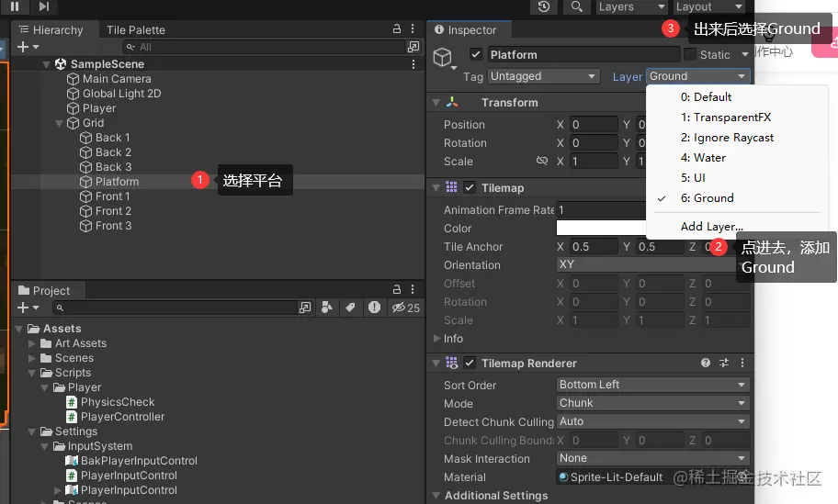Toggle the Platform active checkbox
The image size is (838, 504).
point(476,54)
